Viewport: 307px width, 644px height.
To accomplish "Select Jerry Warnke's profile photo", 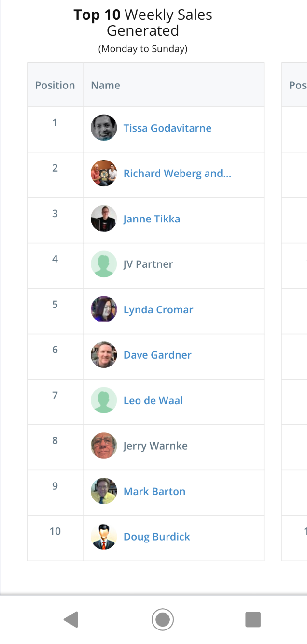I will (x=104, y=446).
